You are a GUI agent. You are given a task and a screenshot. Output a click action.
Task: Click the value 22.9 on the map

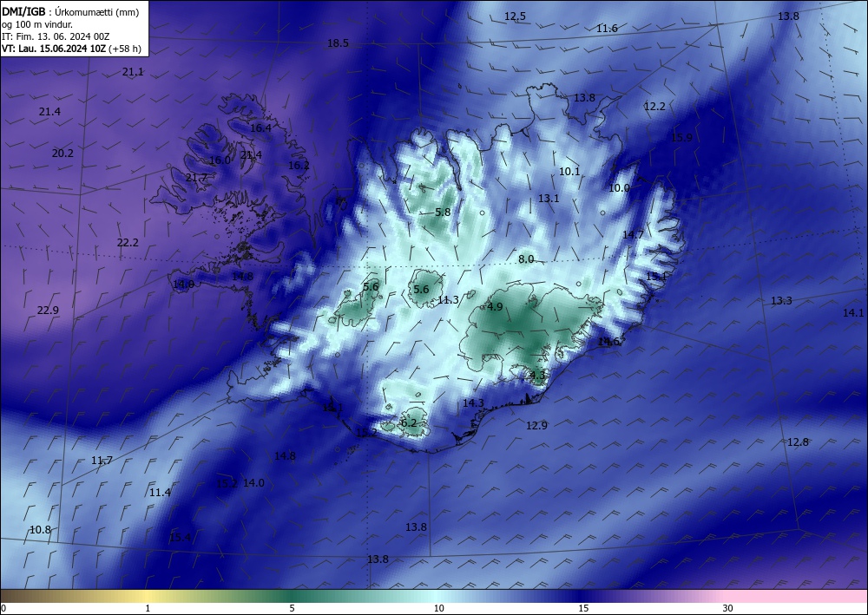coord(48,311)
